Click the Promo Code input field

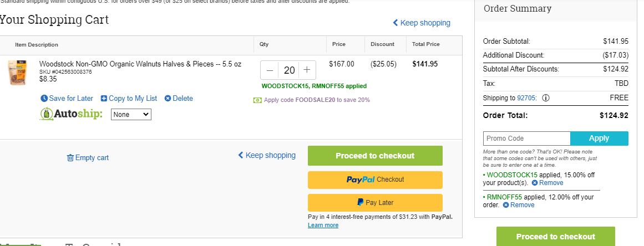526,139
